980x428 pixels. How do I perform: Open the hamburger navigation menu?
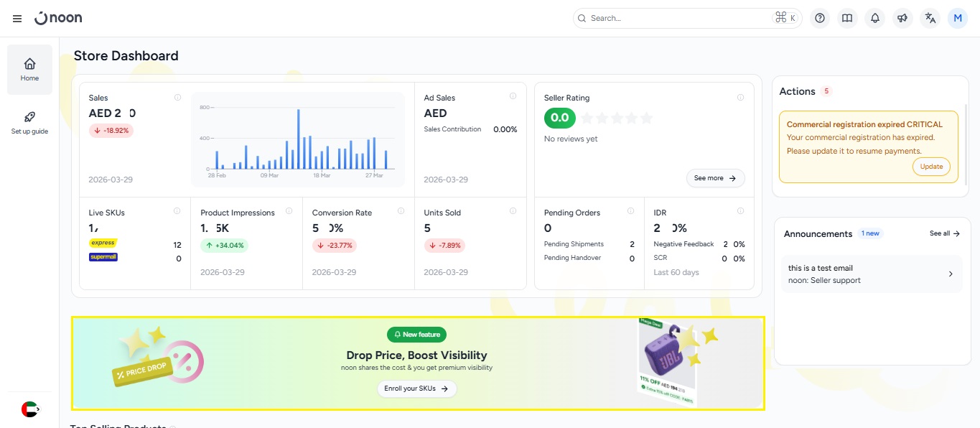[17, 19]
